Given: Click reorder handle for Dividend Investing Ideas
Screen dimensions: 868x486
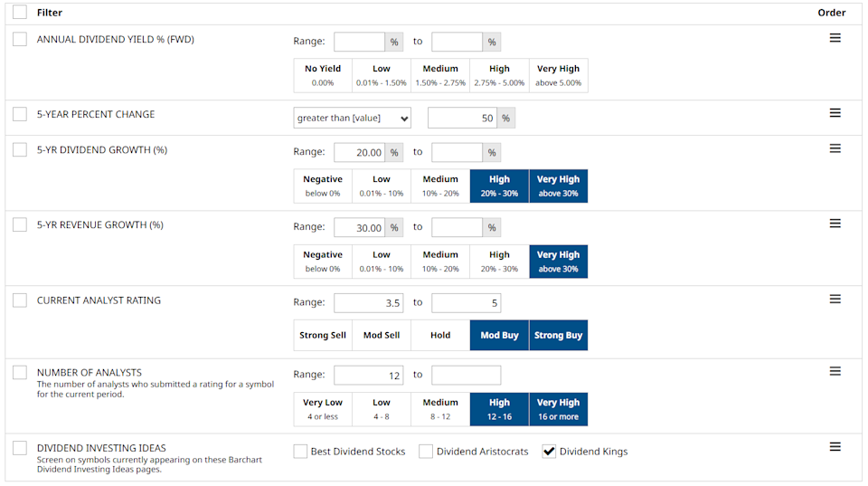Looking at the screenshot, I should (835, 446).
